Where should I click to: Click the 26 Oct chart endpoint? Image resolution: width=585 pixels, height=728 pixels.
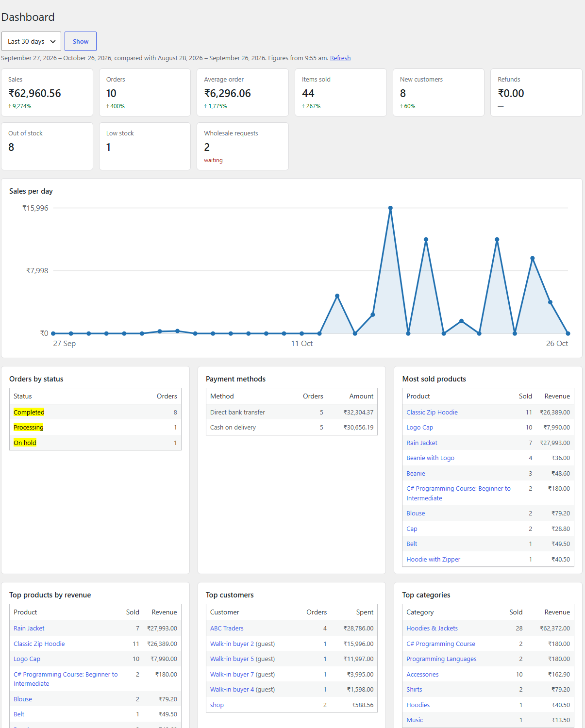[568, 333]
